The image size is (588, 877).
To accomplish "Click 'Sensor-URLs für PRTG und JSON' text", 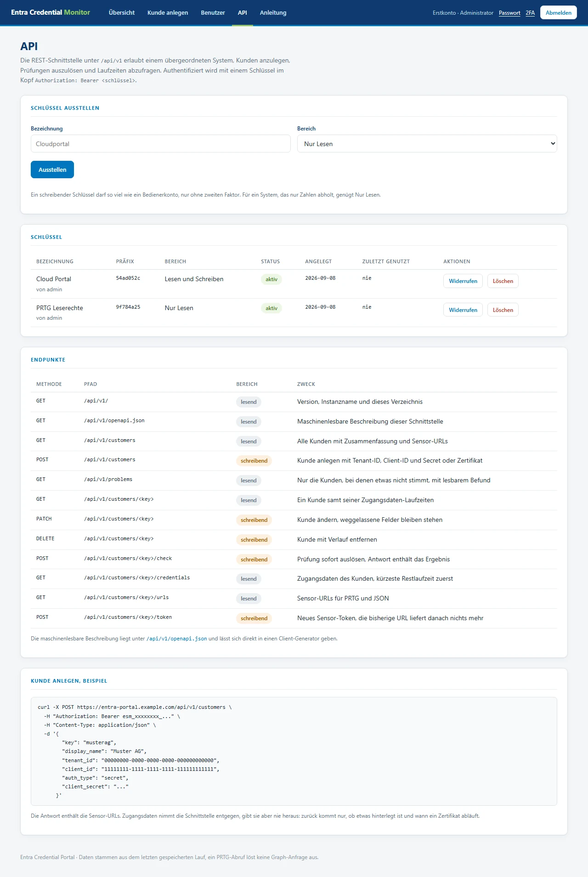I will (343, 598).
